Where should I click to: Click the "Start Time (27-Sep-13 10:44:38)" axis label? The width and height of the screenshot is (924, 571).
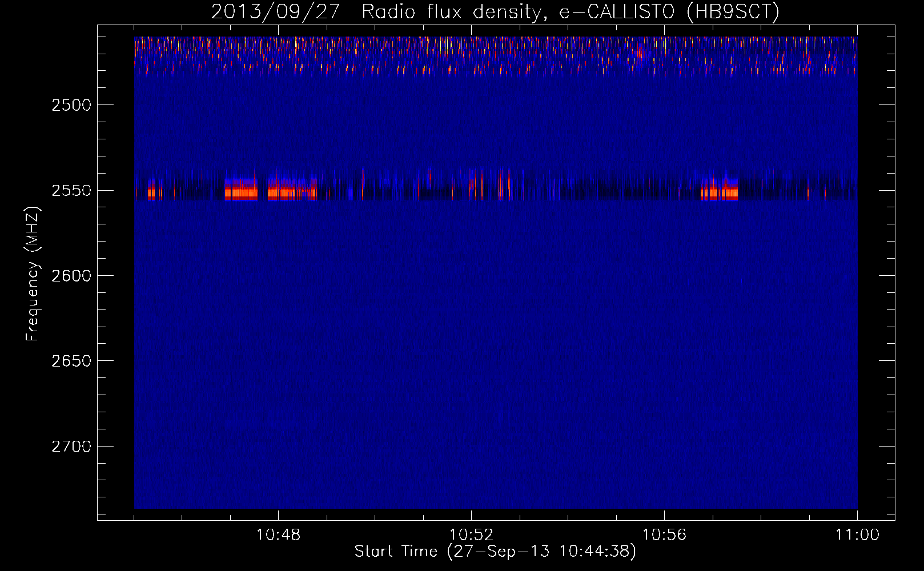click(x=495, y=552)
